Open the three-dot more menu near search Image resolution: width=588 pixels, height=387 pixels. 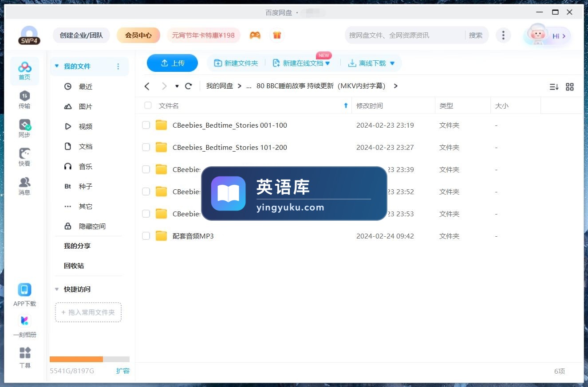[503, 35]
